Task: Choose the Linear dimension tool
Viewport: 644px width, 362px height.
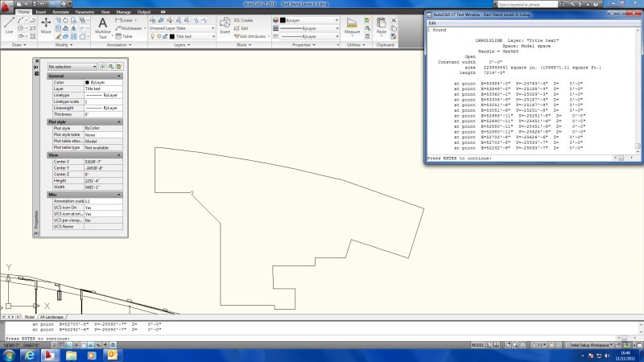Action: click(x=126, y=20)
